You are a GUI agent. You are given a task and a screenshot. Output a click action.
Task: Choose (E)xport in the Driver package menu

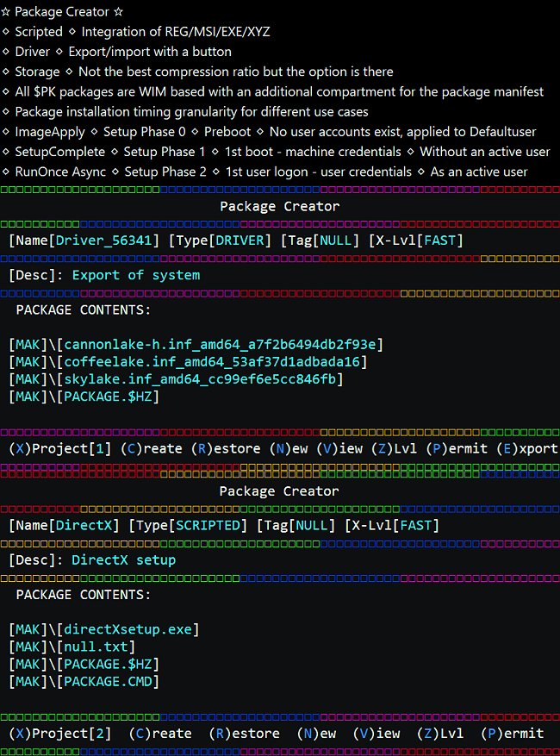pos(527,448)
